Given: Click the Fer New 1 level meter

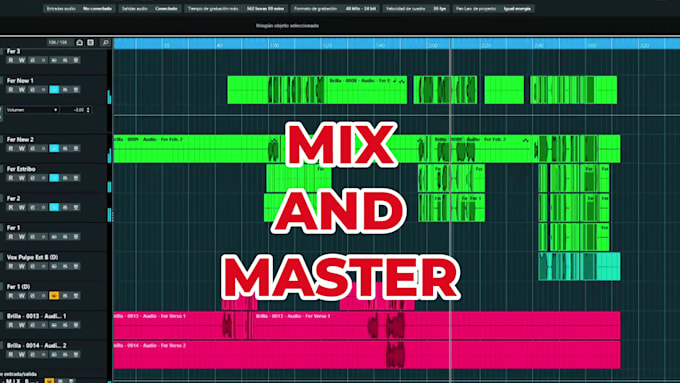Looking at the screenshot, I should 109,97.
